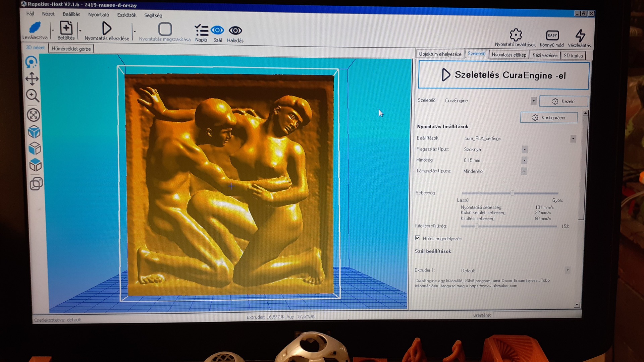Click the Vészleállítás emergency stop icon
This screenshot has height=362, width=644.
tap(580, 35)
